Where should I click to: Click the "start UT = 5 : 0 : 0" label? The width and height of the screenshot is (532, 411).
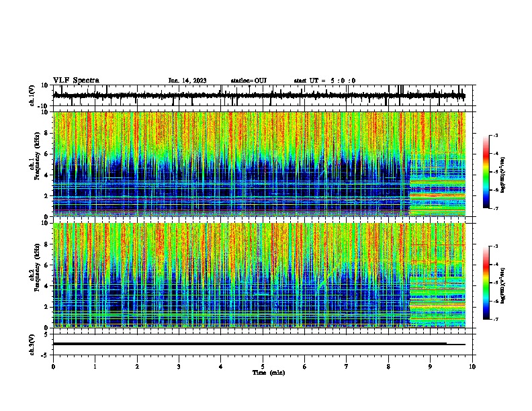324,81
